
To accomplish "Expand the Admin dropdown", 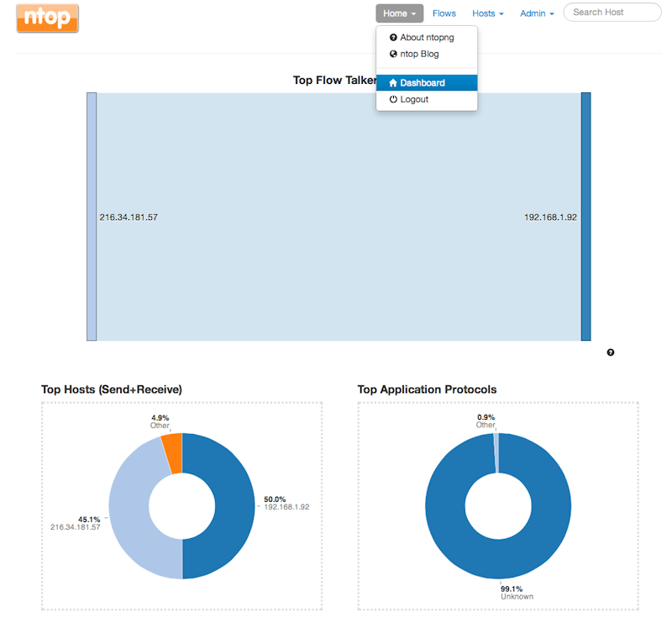I will [536, 13].
